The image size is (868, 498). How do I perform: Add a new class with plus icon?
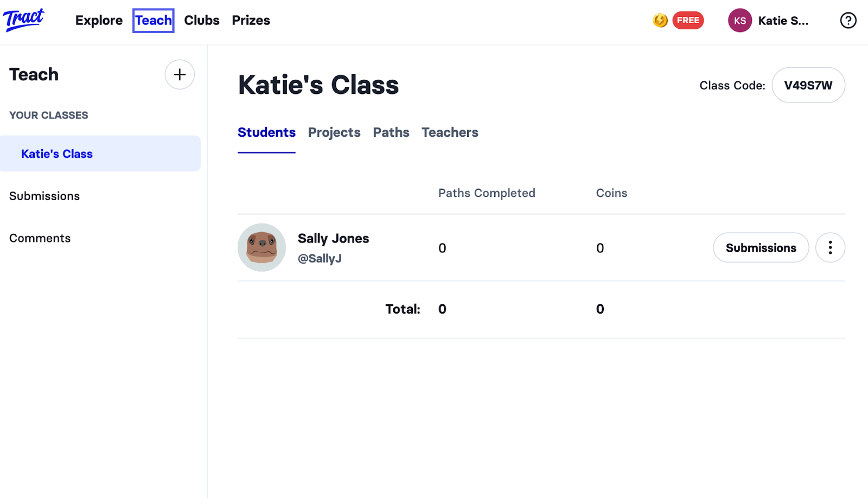(x=180, y=74)
